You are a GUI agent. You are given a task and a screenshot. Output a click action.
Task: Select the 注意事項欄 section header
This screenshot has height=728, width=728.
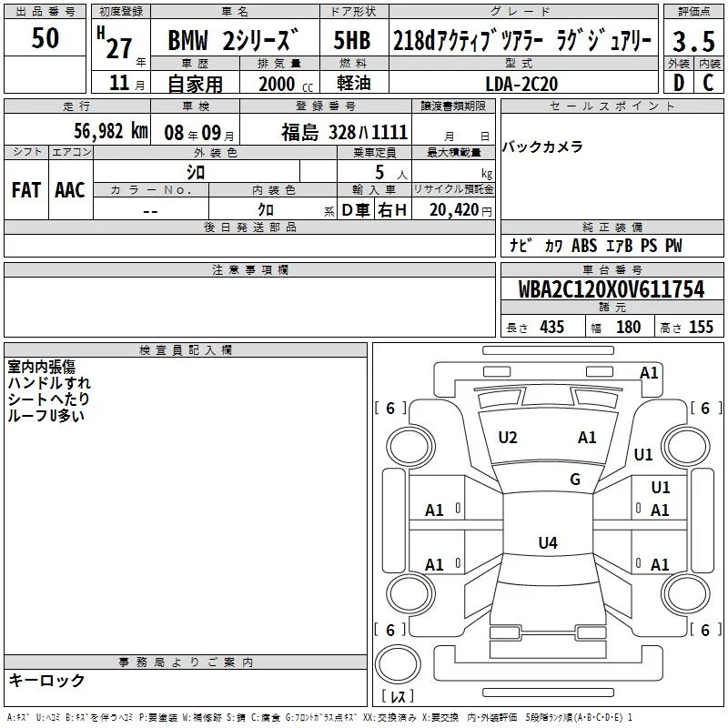249,269
